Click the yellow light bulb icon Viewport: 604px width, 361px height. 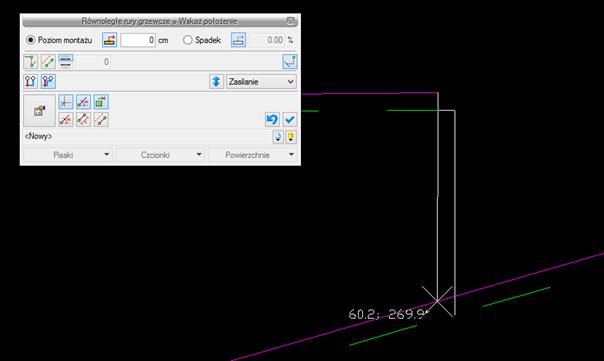click(x=291, y=137)
